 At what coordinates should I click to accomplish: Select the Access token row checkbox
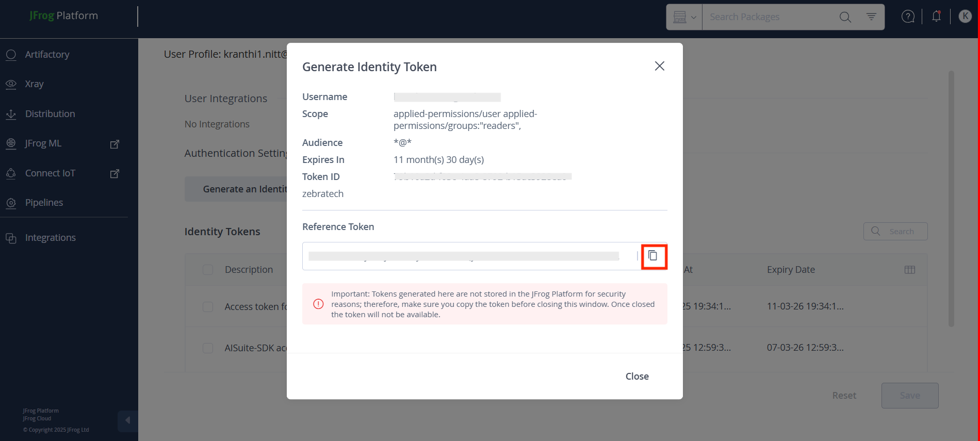(208, 307)
